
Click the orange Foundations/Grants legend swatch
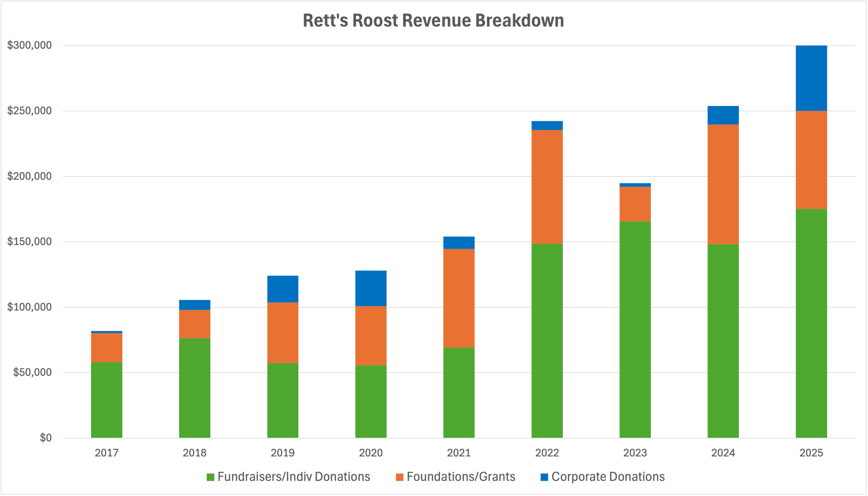pos(399,477)
